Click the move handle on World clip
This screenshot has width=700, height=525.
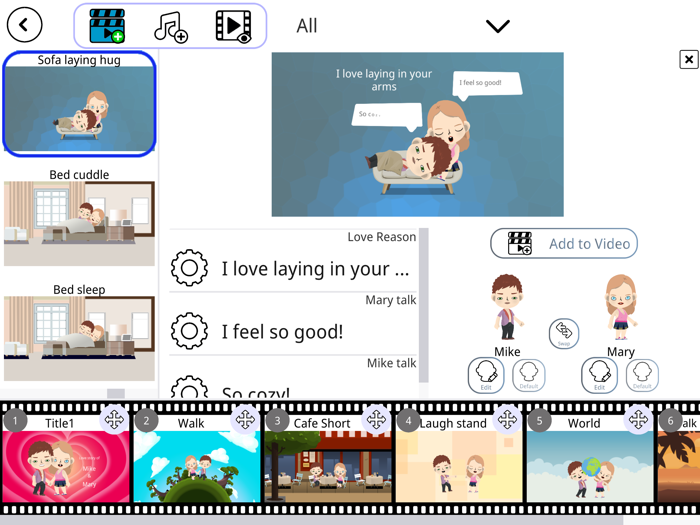638,420
